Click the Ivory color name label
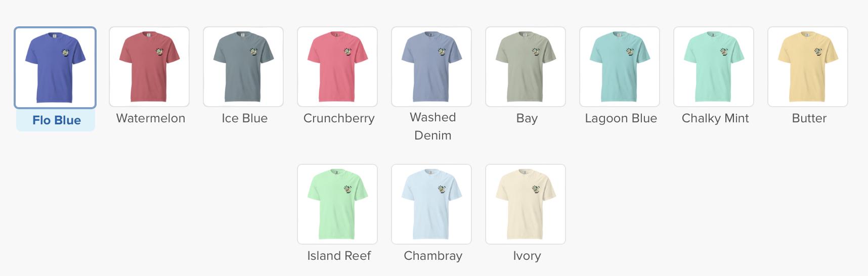The image size is (868, 276). [x=527, y=256]
